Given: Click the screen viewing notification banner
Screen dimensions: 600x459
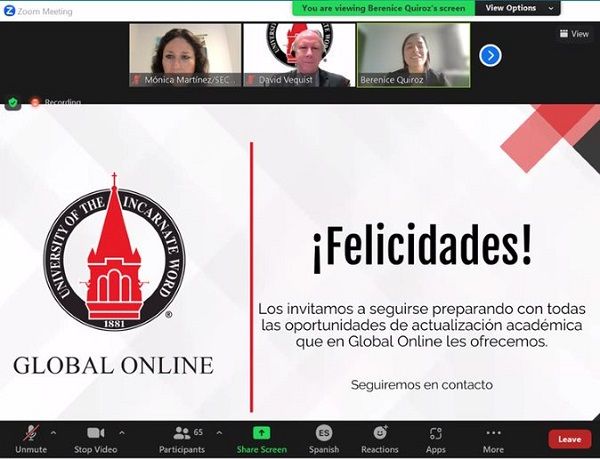Looking at the screenshot, I should pos(383,8).
